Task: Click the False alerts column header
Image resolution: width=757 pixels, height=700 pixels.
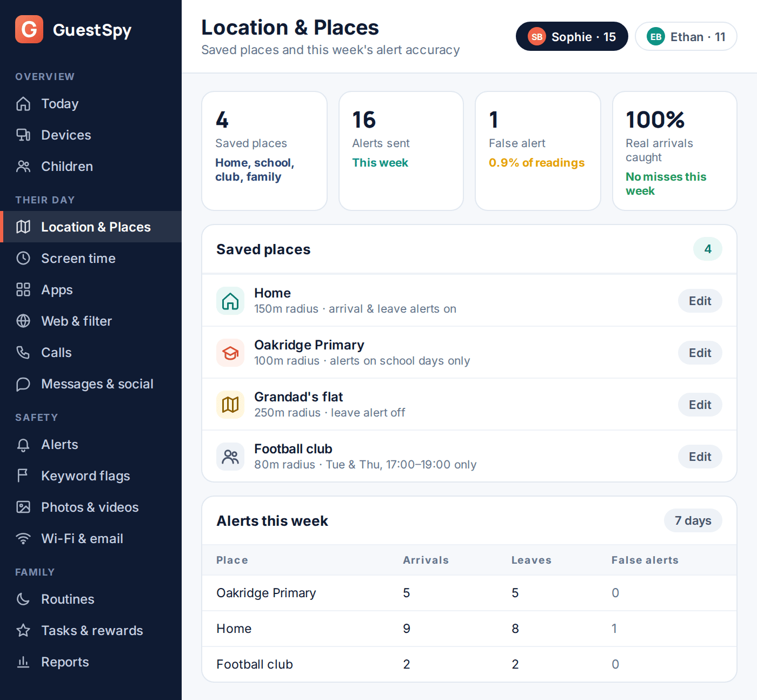Action: coord(645,560)
